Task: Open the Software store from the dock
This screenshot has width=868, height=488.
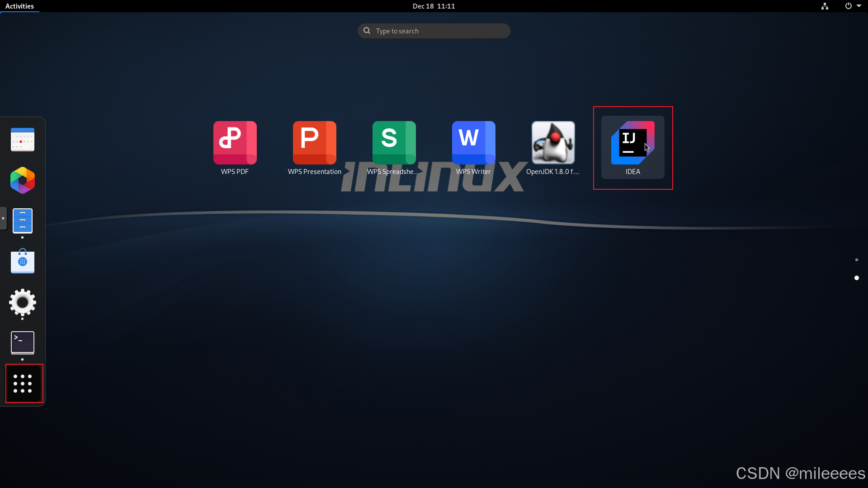Action: point(22,262)
